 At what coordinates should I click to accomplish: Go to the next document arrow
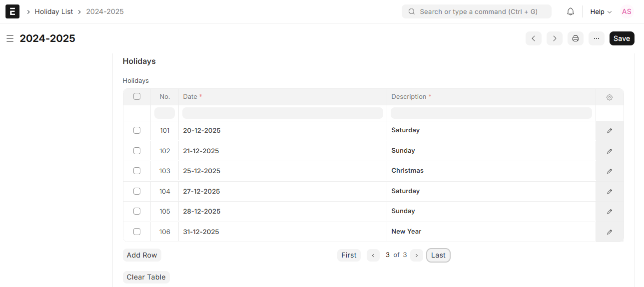[555, 38]
